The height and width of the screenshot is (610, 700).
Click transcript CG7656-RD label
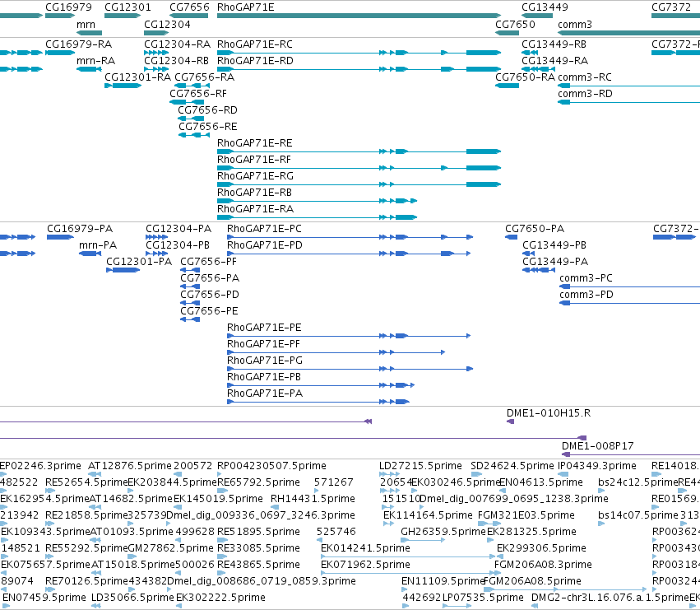click(207, 110)
